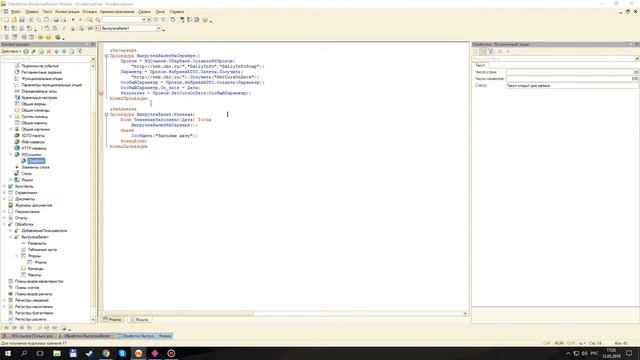
Task: Click the main toolbar search text field
Action: (x=121, y=20)
